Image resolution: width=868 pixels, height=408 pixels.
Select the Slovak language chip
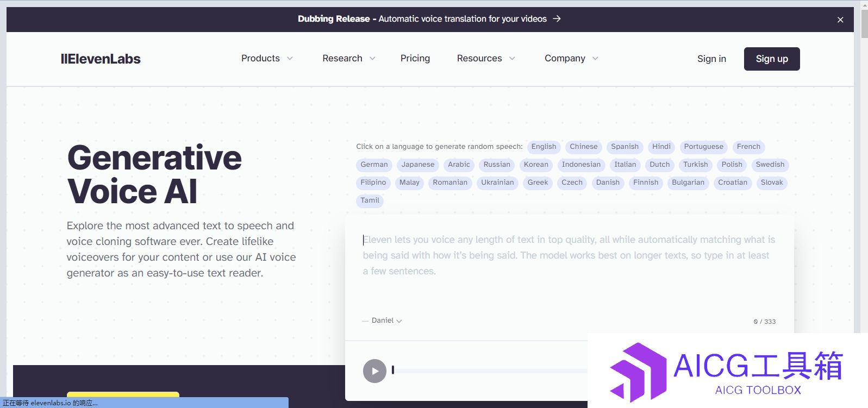[x=772, y=183]
